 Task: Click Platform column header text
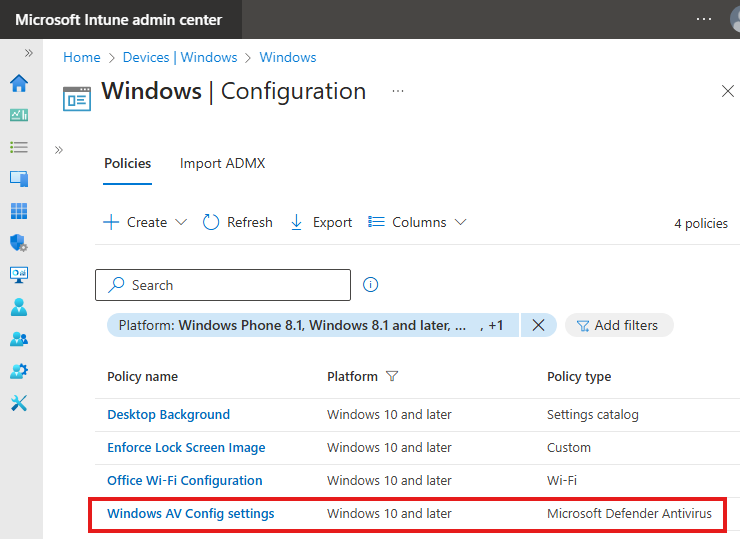click(353, 377)
